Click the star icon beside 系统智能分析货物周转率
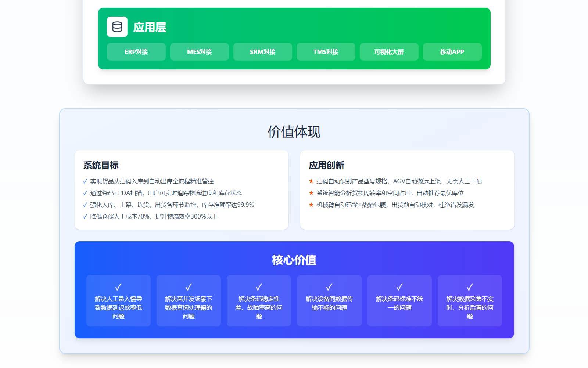The image size is (588, 368). click(x=311, y=193)
